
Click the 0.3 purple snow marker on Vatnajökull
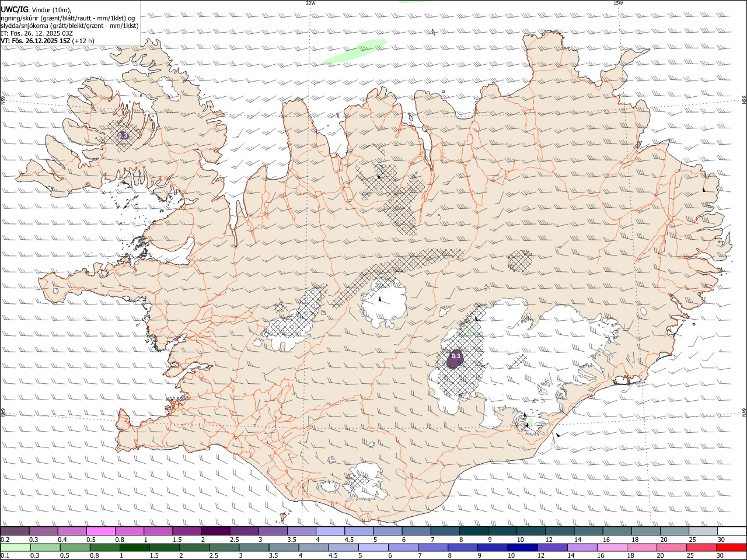(455, 358)
